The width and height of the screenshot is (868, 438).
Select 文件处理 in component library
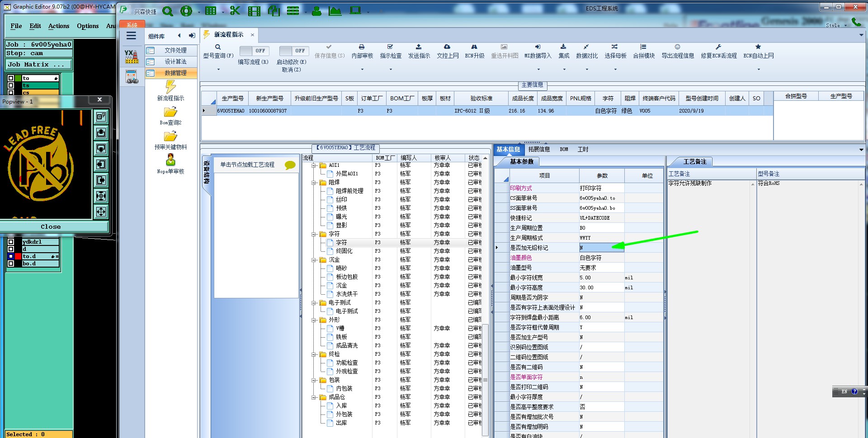(172, 50)
